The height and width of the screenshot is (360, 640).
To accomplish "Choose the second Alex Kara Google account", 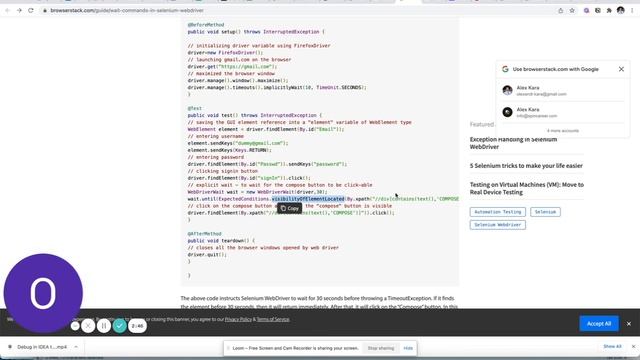I will click(x=563, y=112).
